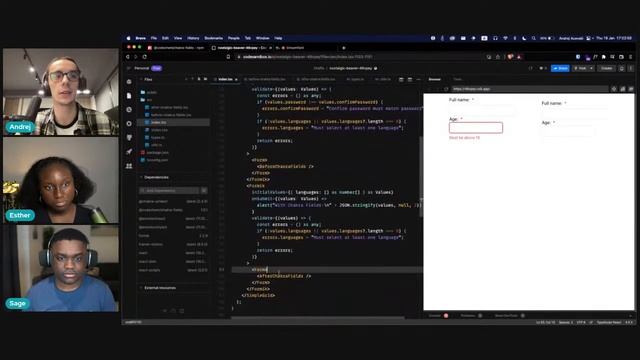Click the editor horizontal scrollbar
This screenshot has width=640, height=360.
point(318,318)
